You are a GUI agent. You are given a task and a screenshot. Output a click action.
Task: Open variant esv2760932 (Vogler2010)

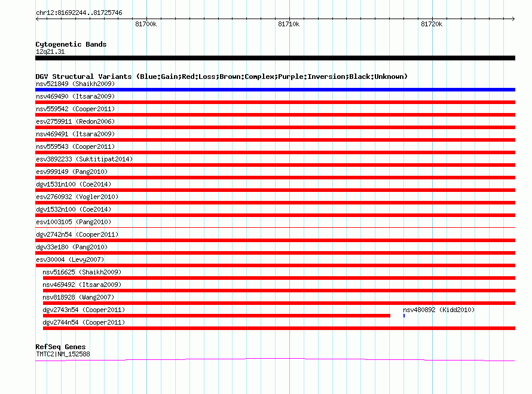[x=77, y=197]
